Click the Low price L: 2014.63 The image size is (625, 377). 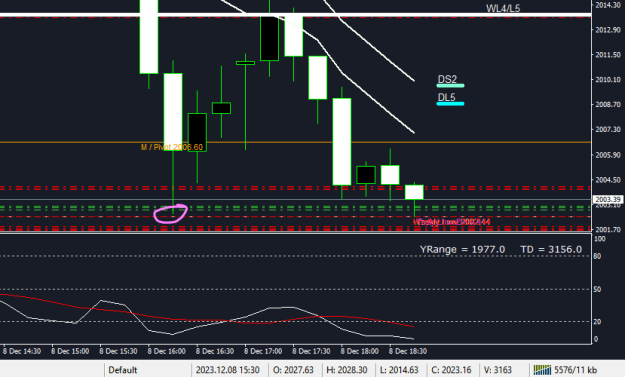tap(399, 370)
